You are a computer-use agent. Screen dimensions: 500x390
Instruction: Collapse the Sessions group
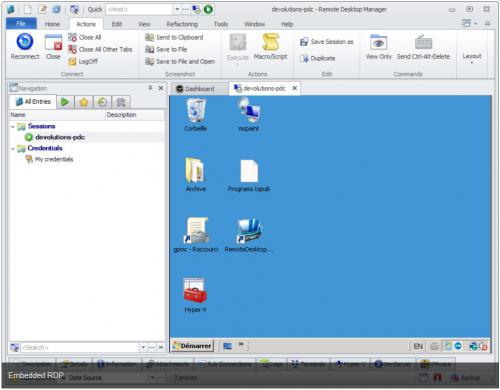click(13, 127)
